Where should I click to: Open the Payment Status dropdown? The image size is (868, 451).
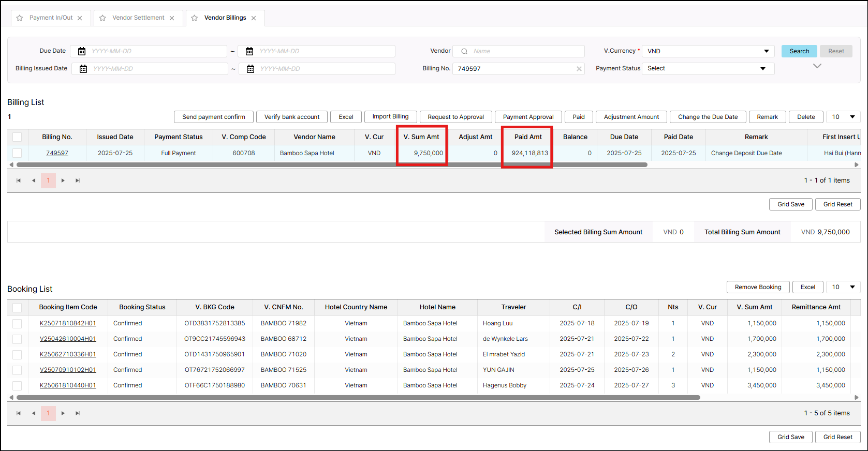[x=708, y=69]
